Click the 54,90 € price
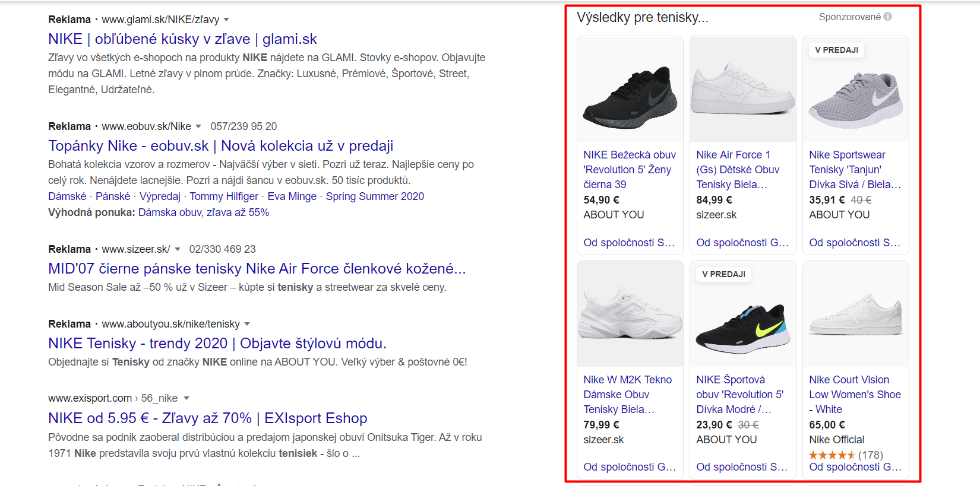The height and width of the screenshot is (486, 980). pos(601,200)
